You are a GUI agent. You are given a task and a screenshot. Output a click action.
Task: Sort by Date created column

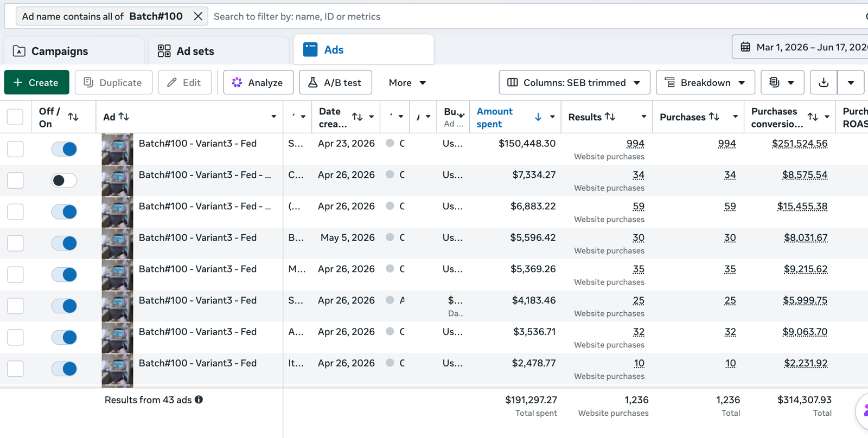(357, 117)
